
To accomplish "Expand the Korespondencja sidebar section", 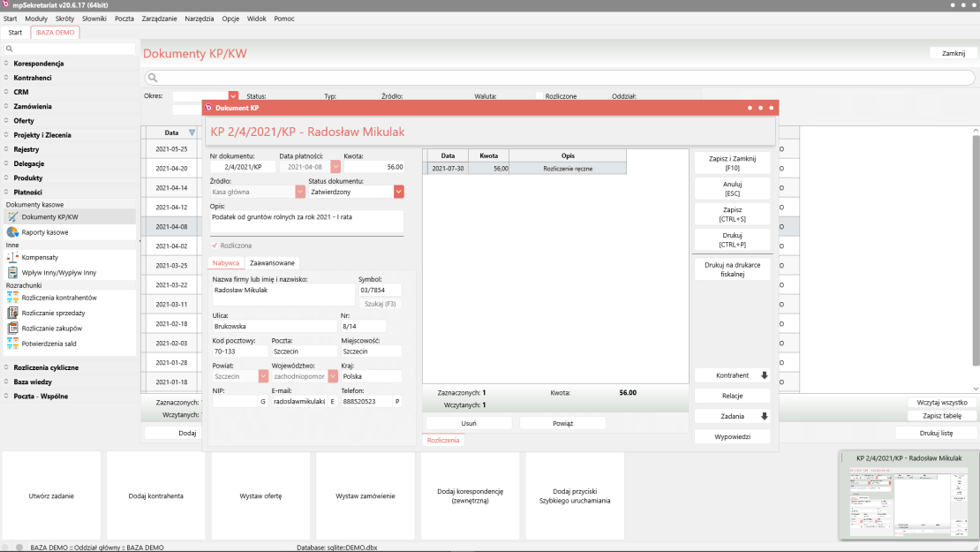I will pos(6,64).
